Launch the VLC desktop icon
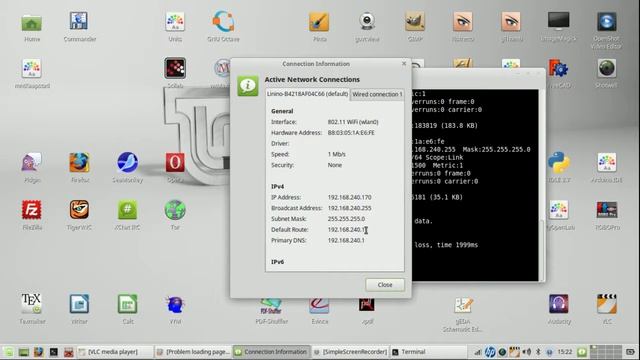The height and width of the screenshot is (360, 640). coord(607,304)
